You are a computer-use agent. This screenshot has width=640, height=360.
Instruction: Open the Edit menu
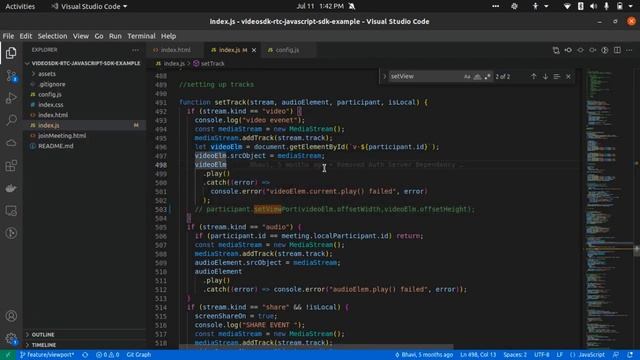pos(26,36)
